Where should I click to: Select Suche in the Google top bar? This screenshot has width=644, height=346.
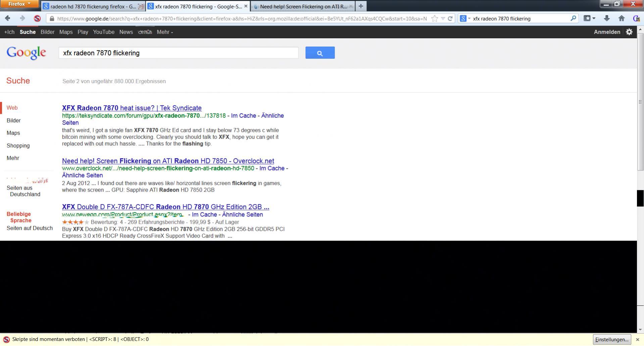[28, 32]
